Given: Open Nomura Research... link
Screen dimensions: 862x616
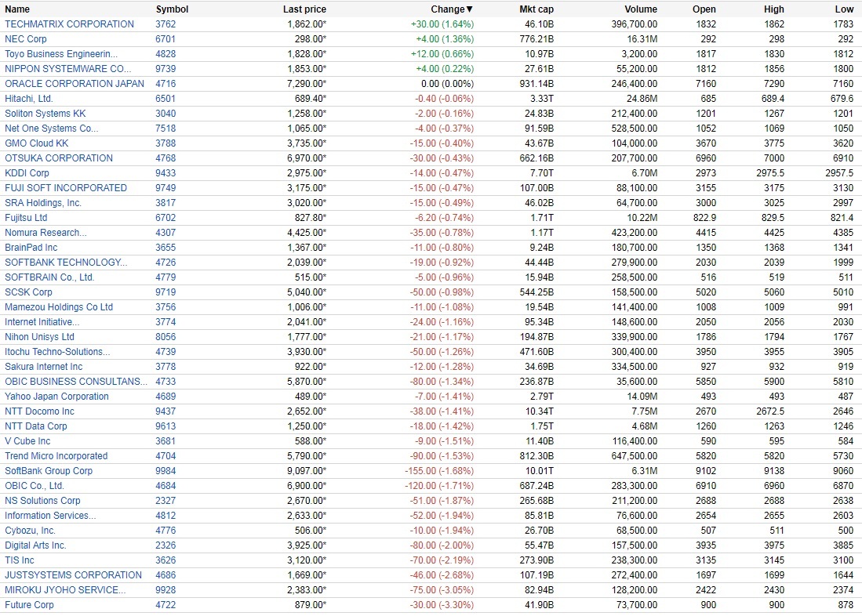Looking at the screenshot, I should 45,233.
